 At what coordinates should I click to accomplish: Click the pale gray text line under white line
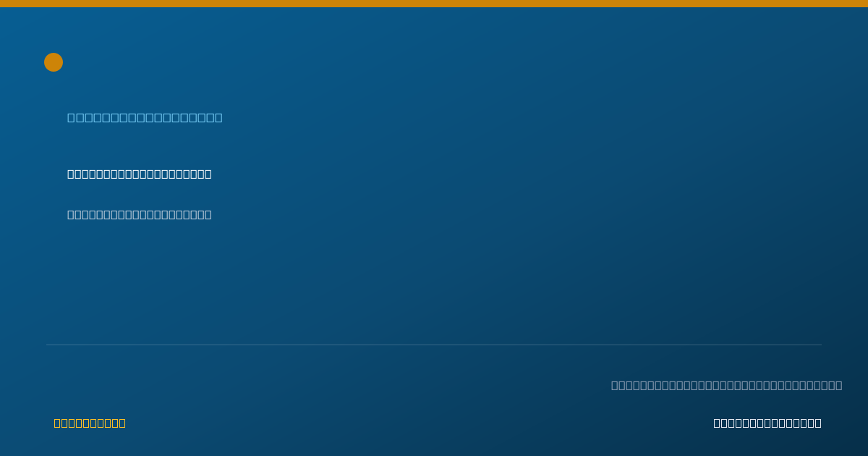tap(140, 214)
